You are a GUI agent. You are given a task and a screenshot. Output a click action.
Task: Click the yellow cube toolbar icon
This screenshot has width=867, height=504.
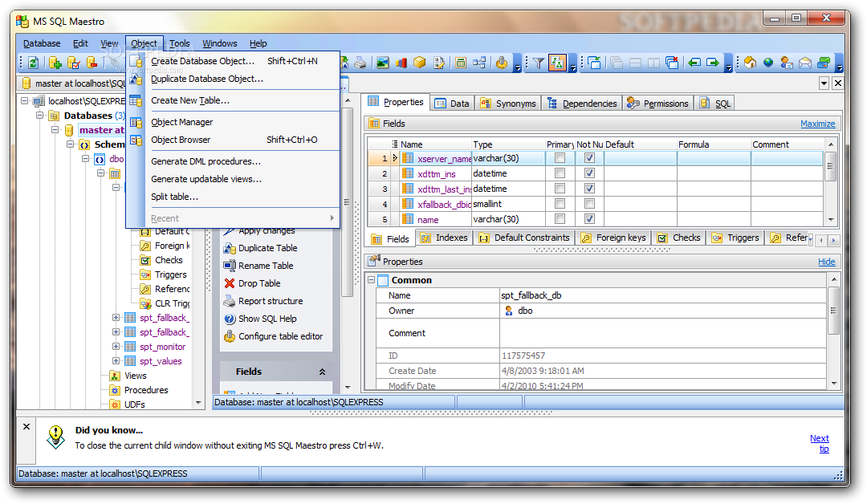tap(420, 63)
